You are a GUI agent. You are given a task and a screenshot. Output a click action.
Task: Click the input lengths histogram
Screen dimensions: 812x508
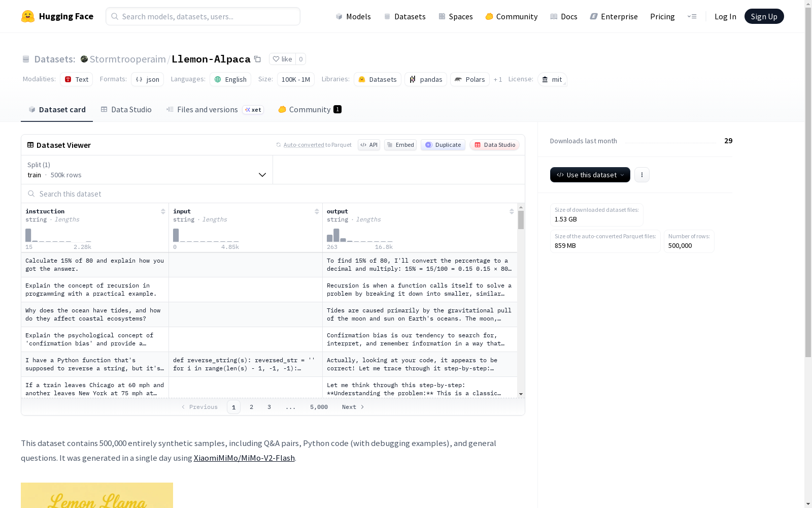point(206,235)
